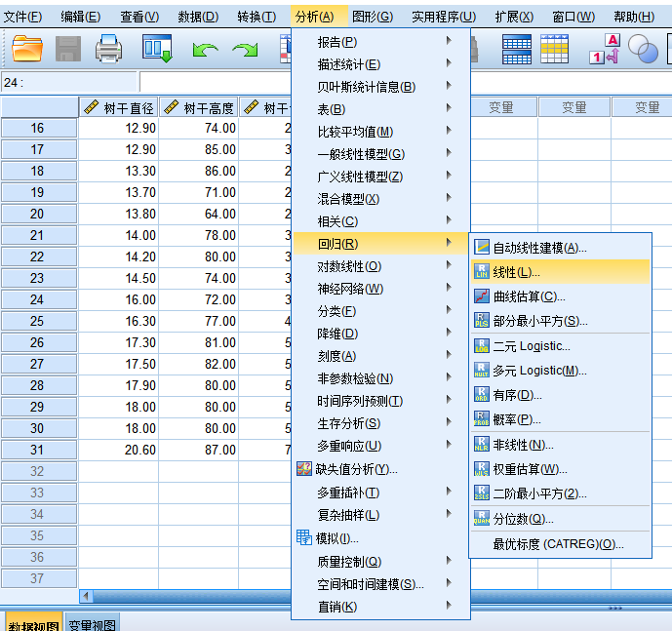This screenshot has height=631, width=672.
Task: Choose 线性(L)... regression option
Action: 561,272
